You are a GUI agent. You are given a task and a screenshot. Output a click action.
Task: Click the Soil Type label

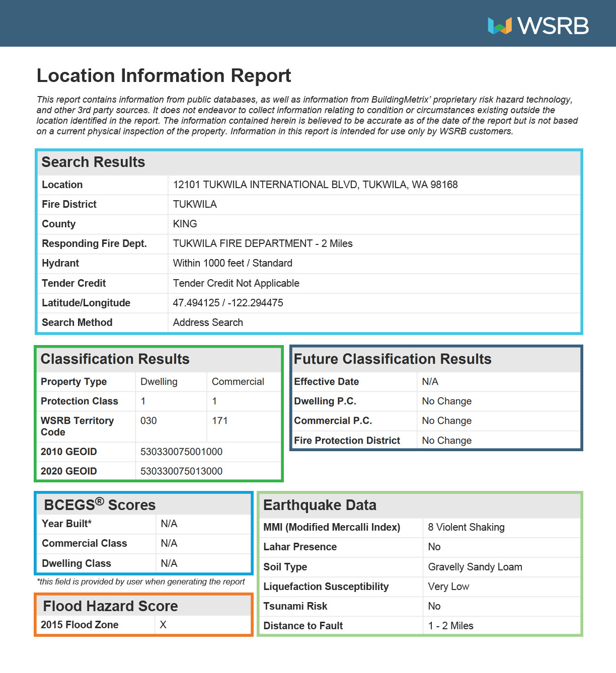click(x=285, y=567)
